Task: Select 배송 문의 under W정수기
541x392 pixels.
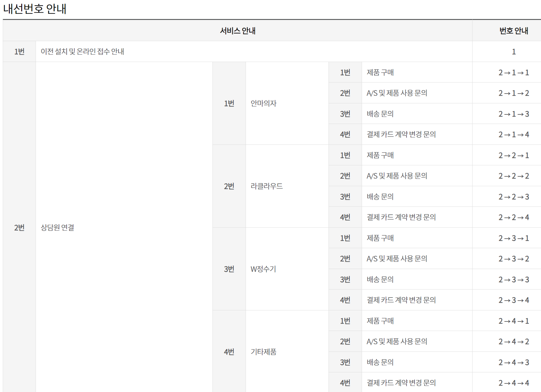Action: (x=380, y=279)
